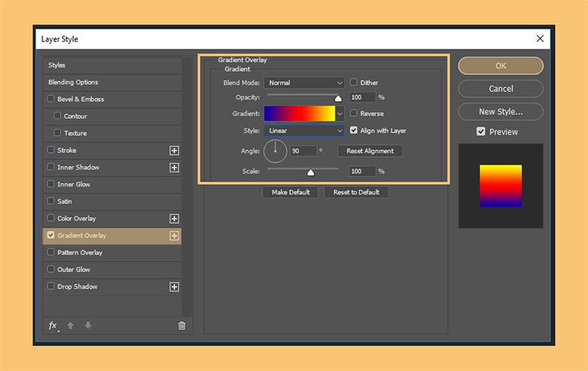The height and width of the screenshot is (371, 588).
Task: Toggle the Dither checkbox
Action: [353, 82]
